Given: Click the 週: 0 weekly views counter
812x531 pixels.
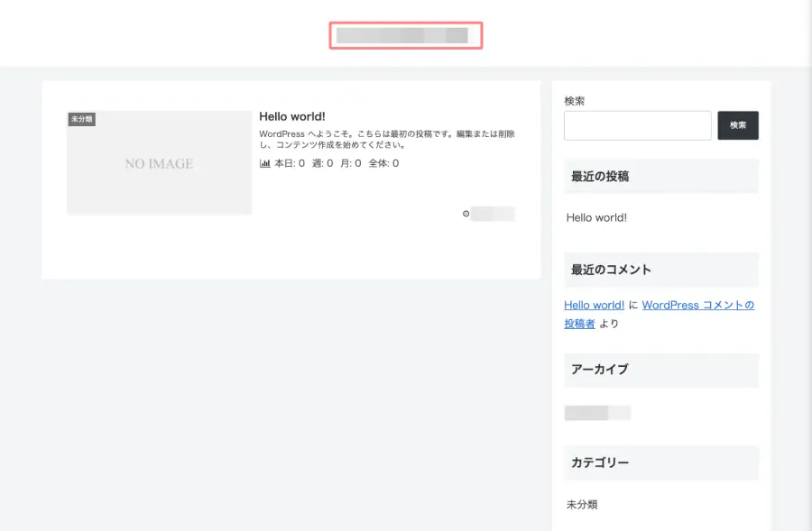Looking at the screenshot, I should click(x=319, y=163).
